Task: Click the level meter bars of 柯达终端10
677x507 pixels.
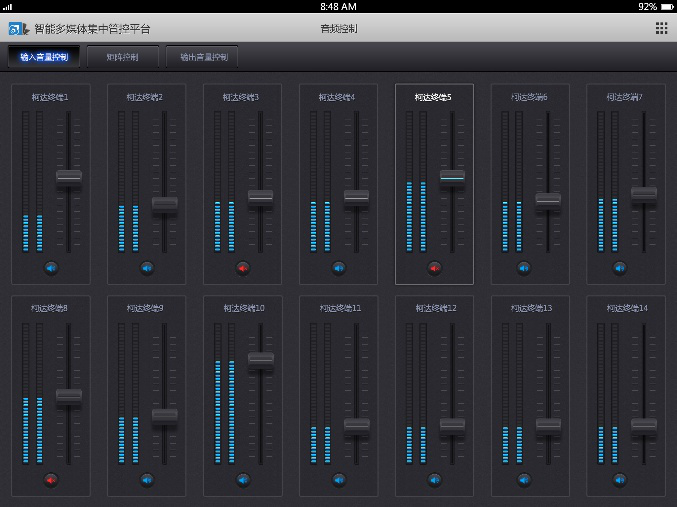Action: 225,410
